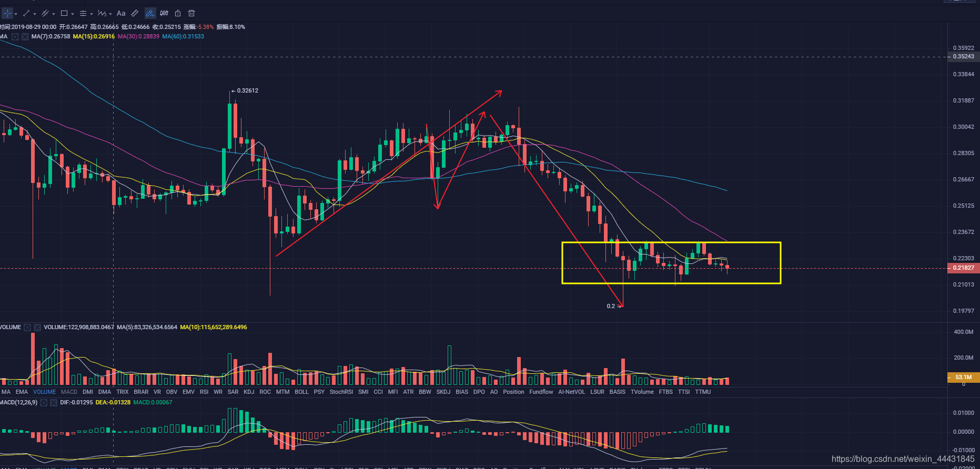Expand the trend line tool options

tap(35, 14)
